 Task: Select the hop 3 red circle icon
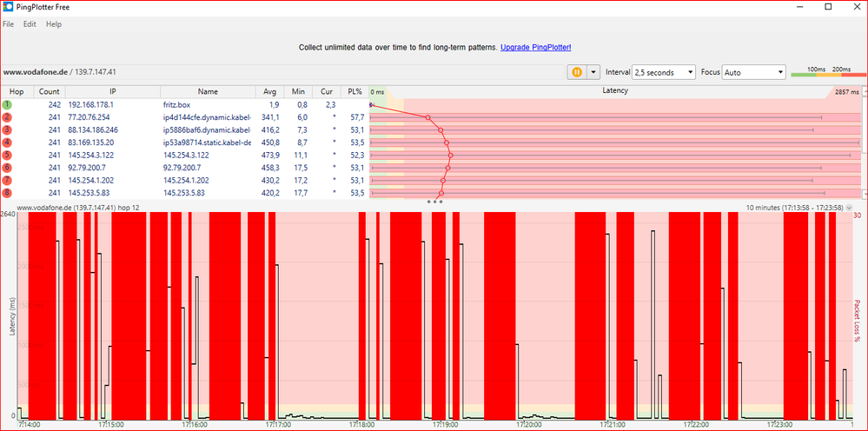(x=7, y=130)
